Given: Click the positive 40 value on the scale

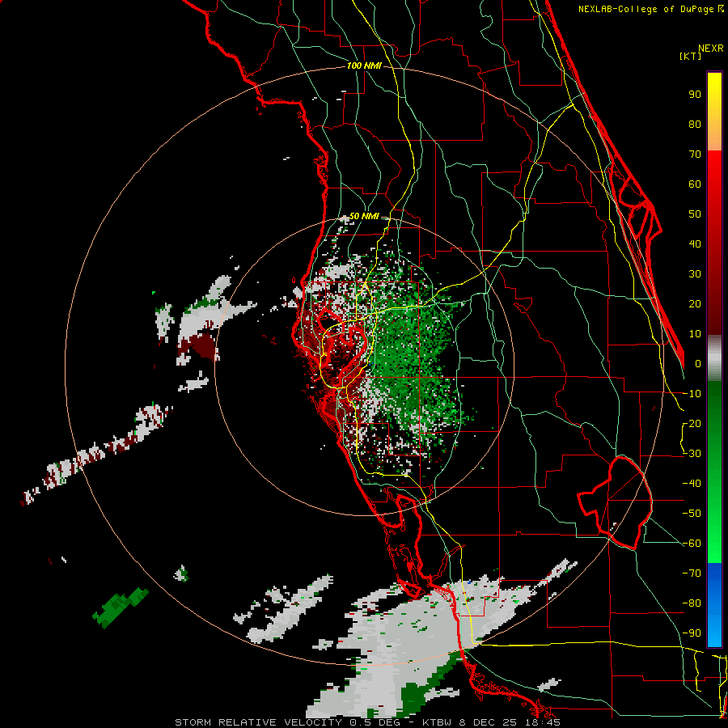Looking at the screenshot, I should 695,243.
